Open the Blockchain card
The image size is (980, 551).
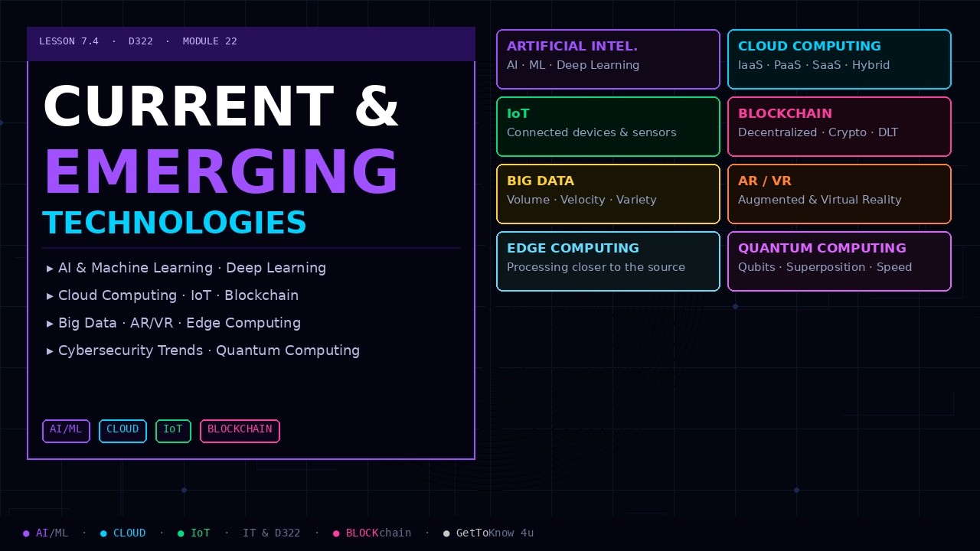coord(839,127)
